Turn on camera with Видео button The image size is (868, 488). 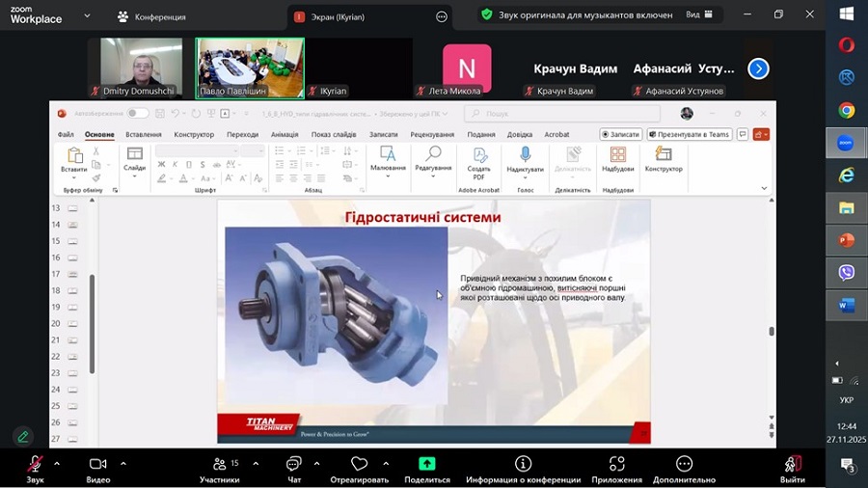[x=97, y=465]
